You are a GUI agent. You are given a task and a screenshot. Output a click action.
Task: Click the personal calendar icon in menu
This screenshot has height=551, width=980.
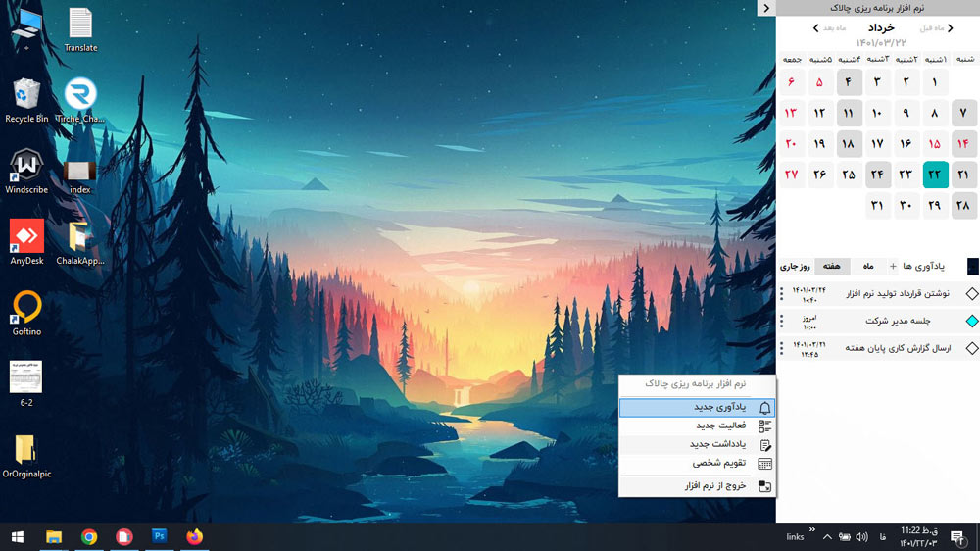[765, 464]
